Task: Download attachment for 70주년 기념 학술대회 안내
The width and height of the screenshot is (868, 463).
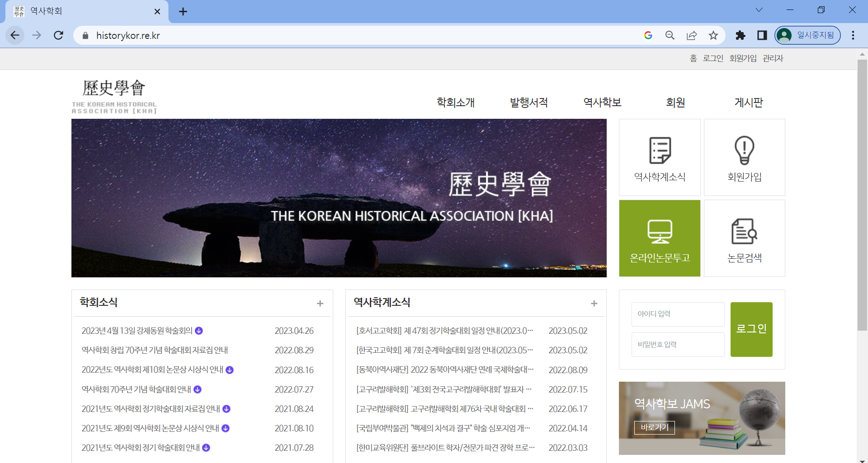Action: point(198,389)
